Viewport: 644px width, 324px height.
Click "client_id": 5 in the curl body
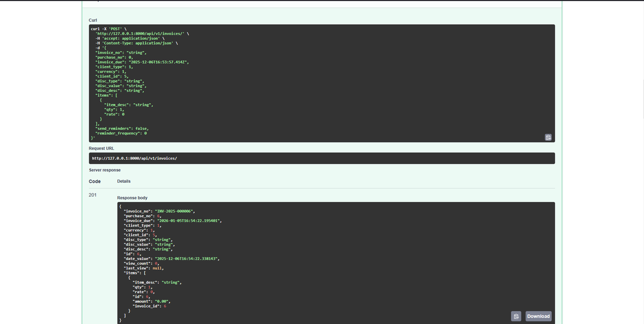click(x=112, y=76)
